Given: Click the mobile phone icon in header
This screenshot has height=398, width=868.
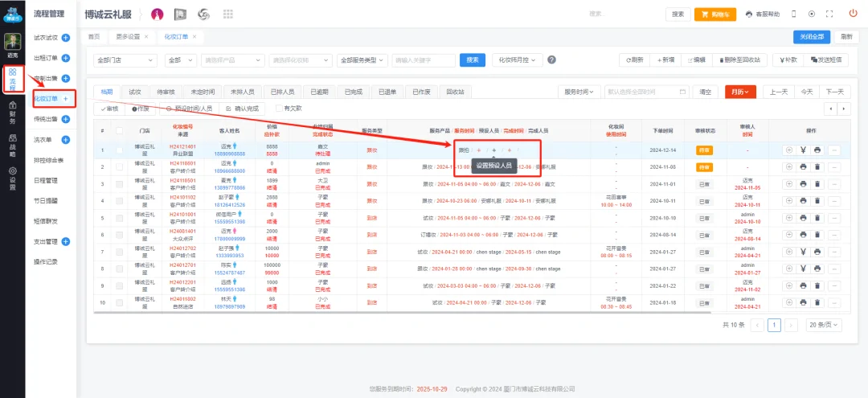Looking at the screenshot, I should [794, 14].
